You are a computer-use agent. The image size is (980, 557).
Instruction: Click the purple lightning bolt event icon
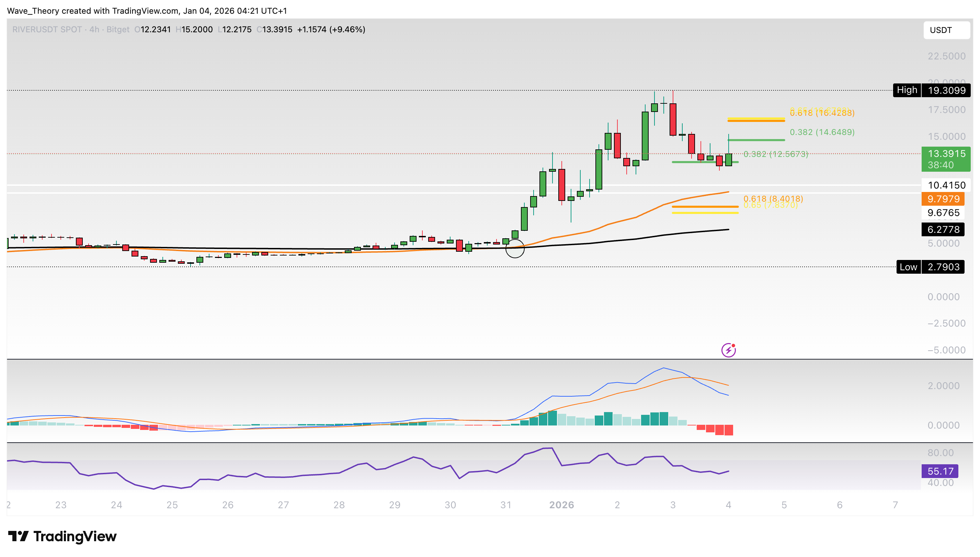pos(728,350)
